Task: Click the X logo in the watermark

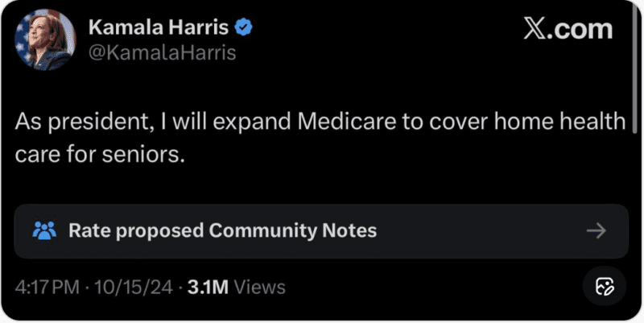Action: pyautogui.click(x=535, y=29)
